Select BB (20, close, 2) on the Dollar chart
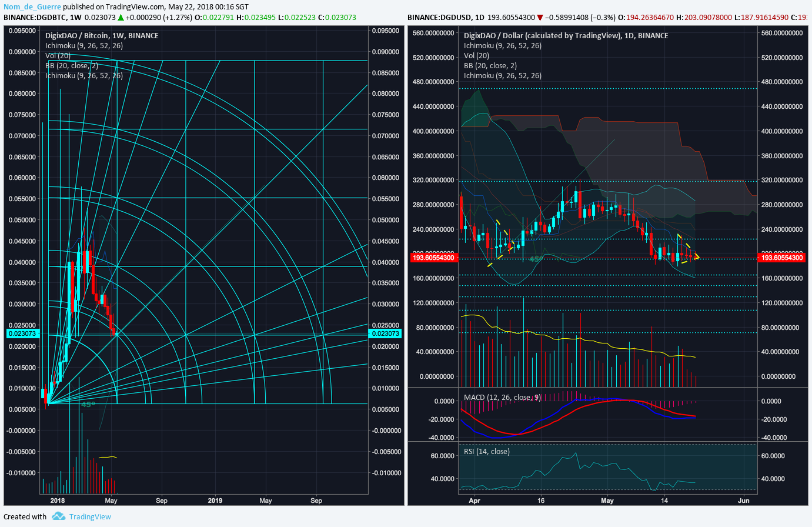 pos(490,65)
